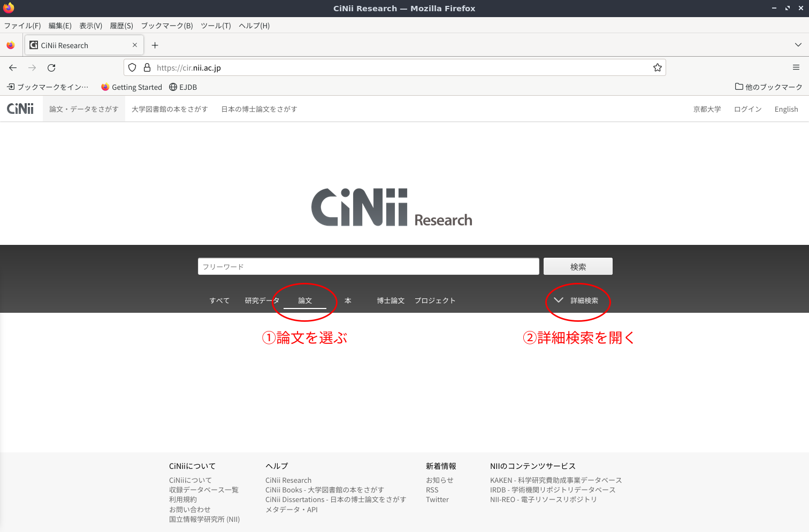This screenshot has width=809, height=532.
Task: Open the list all tabs dropdown arrow
Action: coord(798,45)
